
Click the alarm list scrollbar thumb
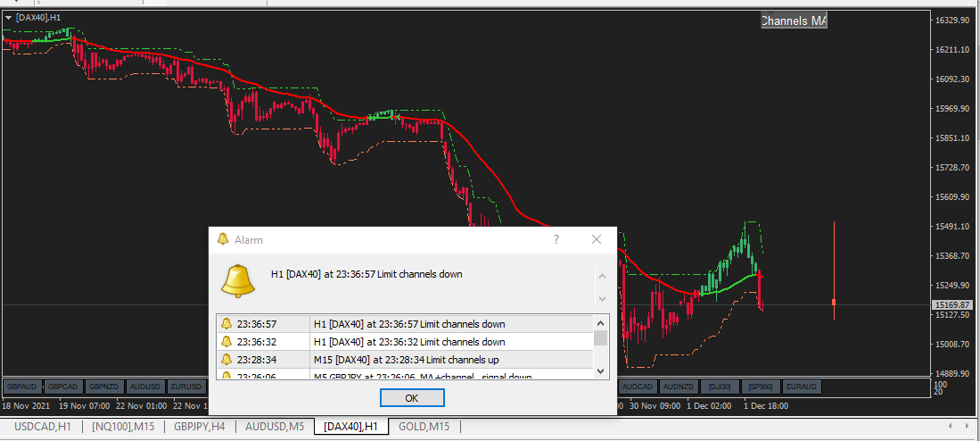[x=600, y=337]
